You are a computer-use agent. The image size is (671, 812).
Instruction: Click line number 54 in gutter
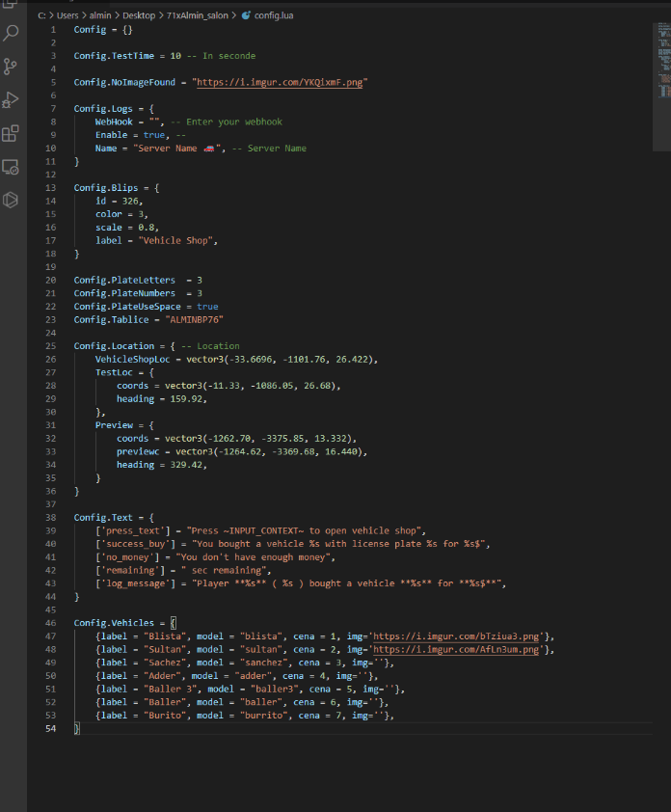51,729
